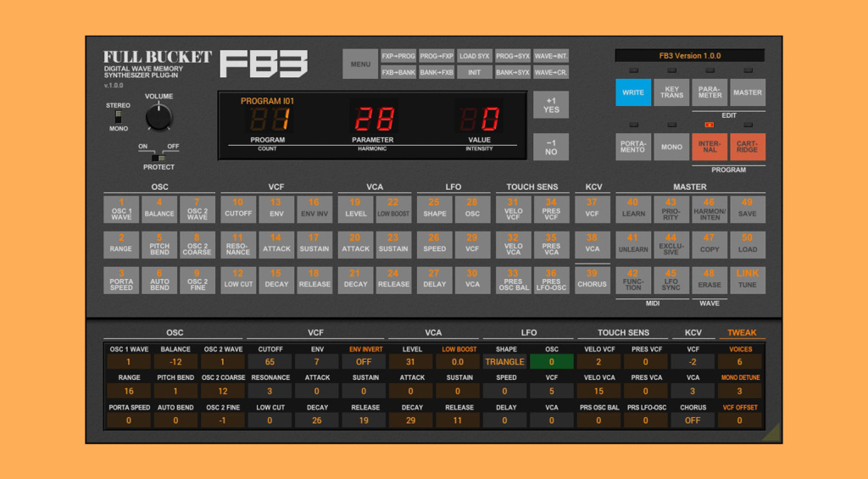Viewport: 868px width, 479px height.
Task: Select parameter 31 VELO VCF
Action: pyautogui.click(x=513, y=209)
